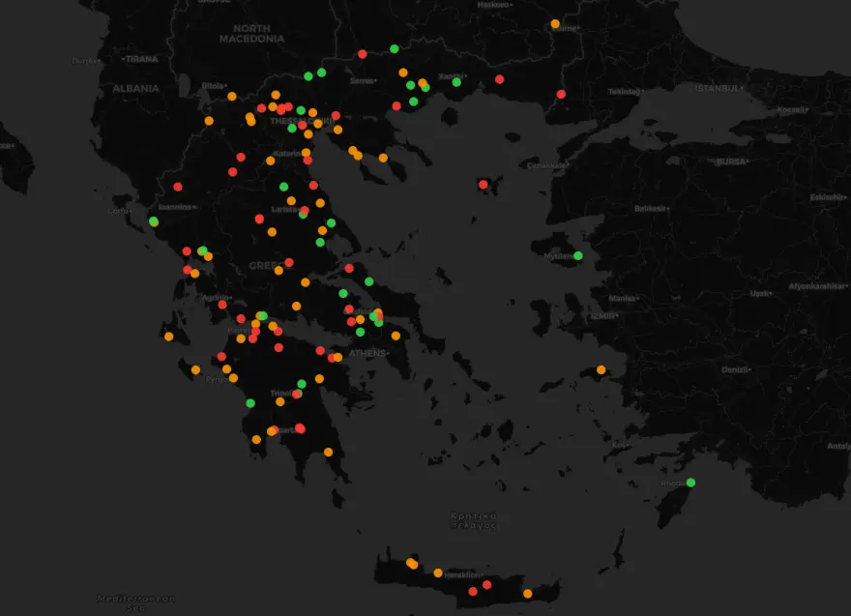Image resolution: width=851 pixels, height=616 pixels.
Task: Select the orange marker right of Bitola label
Action: [232, 96]
